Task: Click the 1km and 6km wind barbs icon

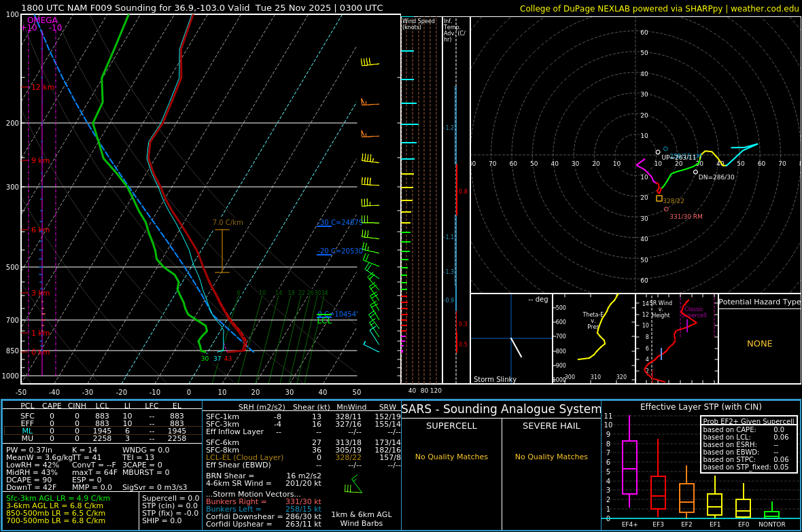Action: point(353,484)
